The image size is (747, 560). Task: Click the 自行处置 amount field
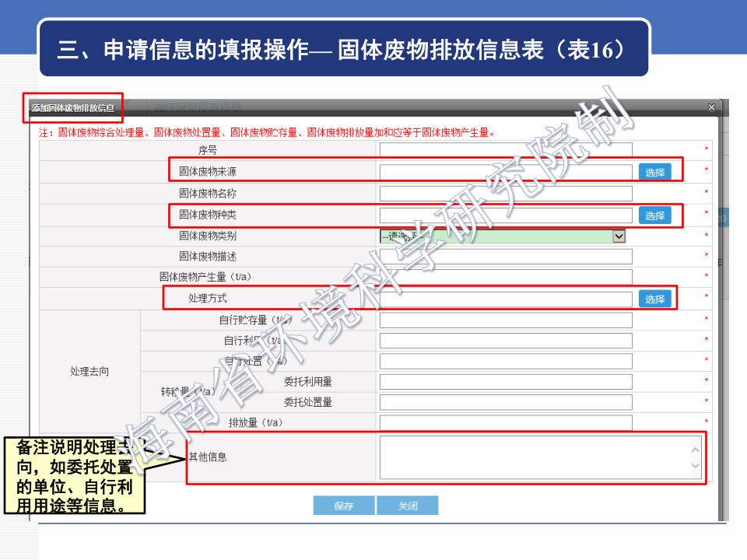(506, 361)
